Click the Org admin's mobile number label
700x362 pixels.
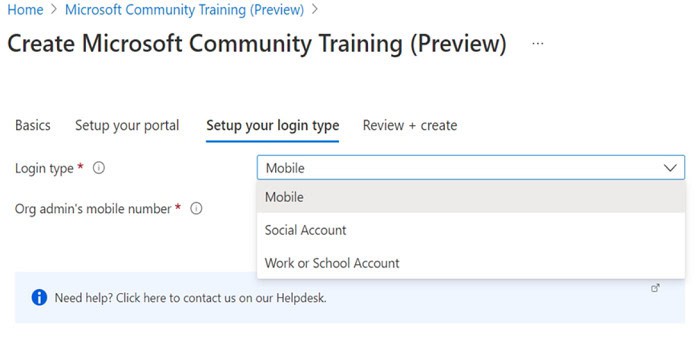(93, 208)
